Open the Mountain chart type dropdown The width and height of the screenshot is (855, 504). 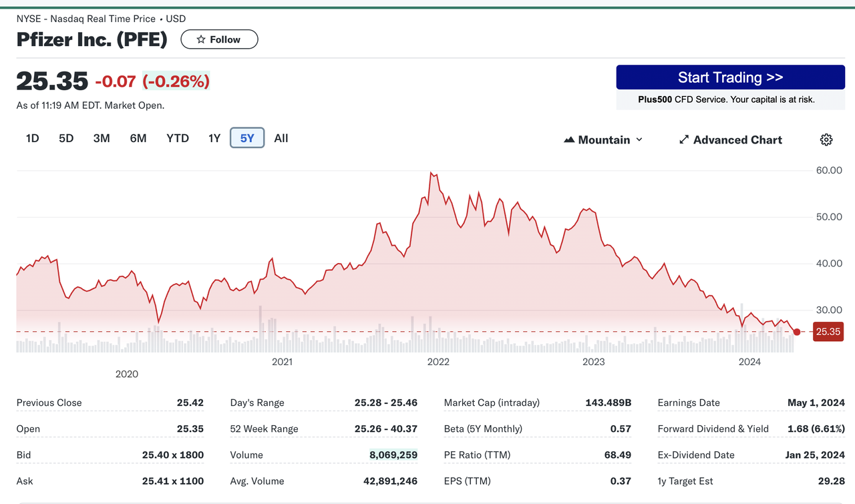pos(603,140)
